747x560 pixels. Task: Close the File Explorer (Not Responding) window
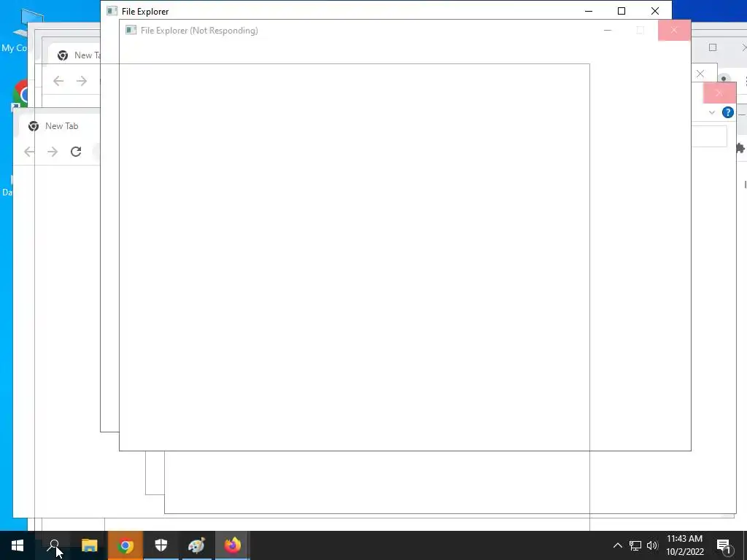click(673, 31)
